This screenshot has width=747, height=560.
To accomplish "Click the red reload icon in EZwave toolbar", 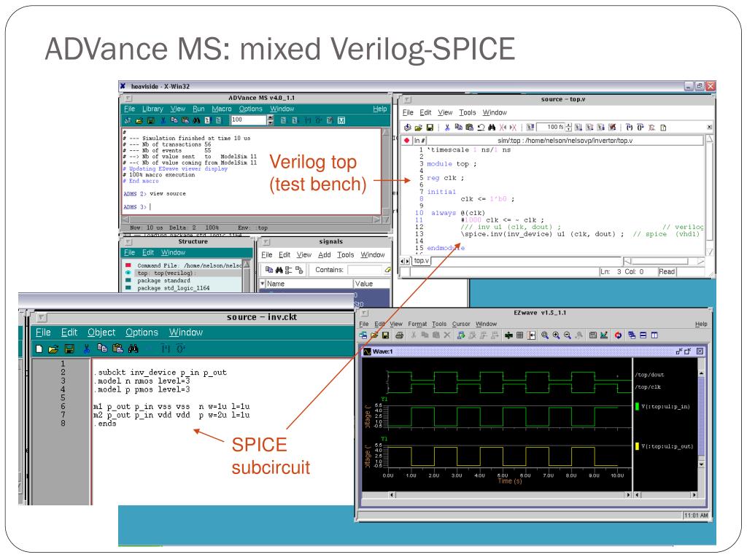I will pos(618,335).
